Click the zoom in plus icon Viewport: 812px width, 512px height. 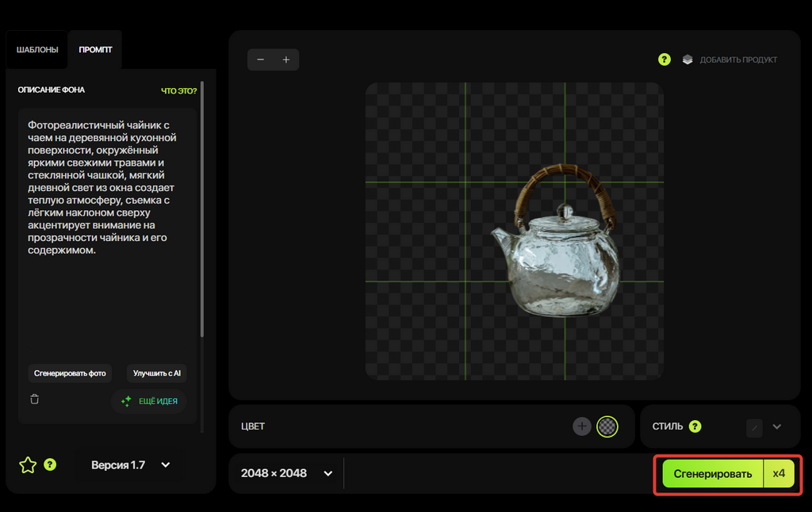[x=285, y=59]
